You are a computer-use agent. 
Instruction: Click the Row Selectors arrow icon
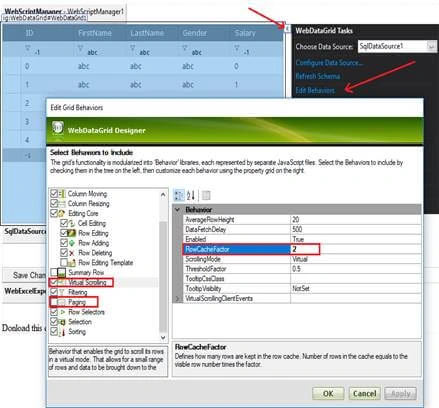coord(62,312)
